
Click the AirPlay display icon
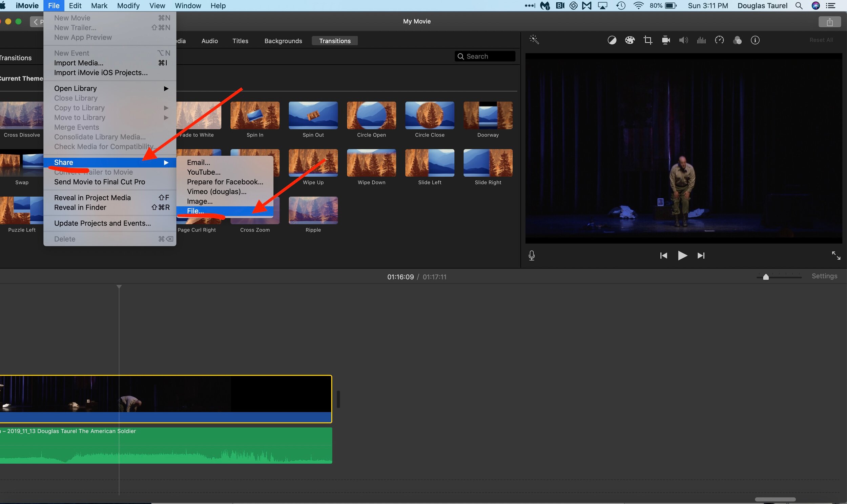click(603, 6)
